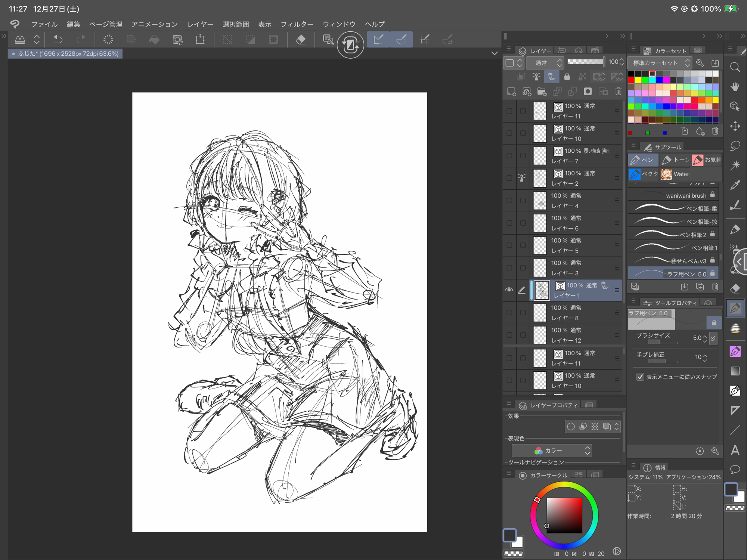
Task: Select the magnifier Zoom tool
Action: point(735,67)
